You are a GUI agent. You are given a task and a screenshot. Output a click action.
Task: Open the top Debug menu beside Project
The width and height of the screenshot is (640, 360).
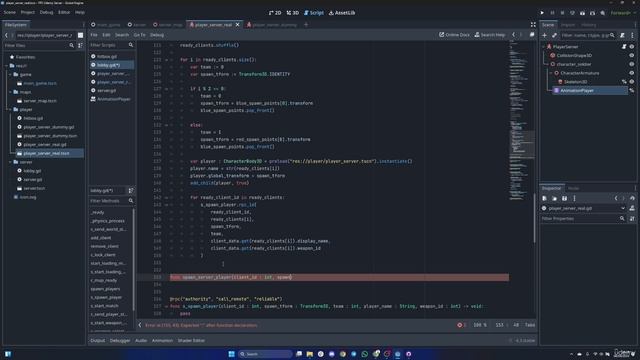click(x=47, y=12)
